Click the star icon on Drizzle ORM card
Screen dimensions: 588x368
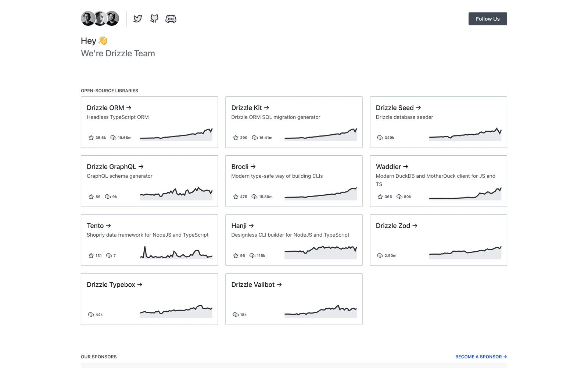tap(91, 138)
